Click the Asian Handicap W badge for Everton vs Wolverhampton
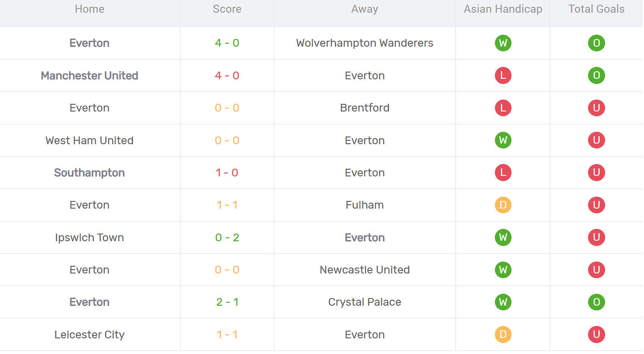Viewport: 644px width, 354px height. (503, 43)
